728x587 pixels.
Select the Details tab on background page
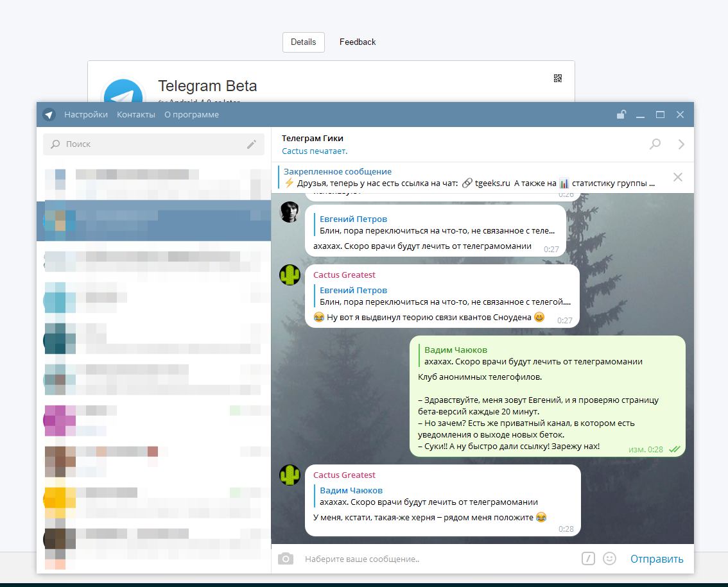(x=303, y=42)
